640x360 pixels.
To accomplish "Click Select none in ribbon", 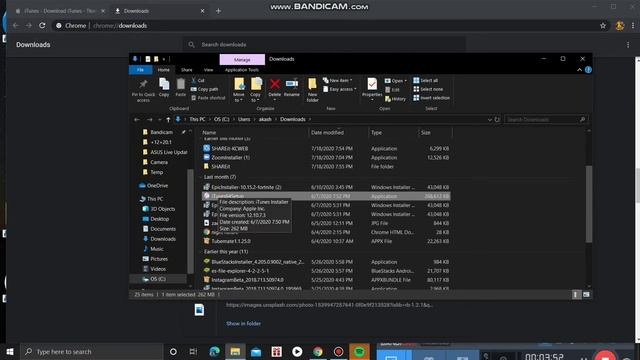I will [x=428, y=89].
